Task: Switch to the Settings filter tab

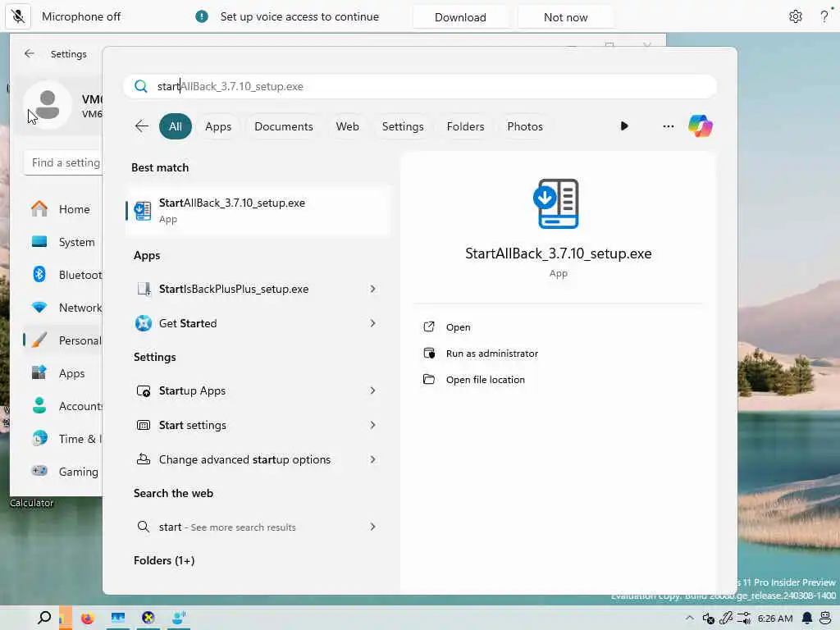Action: [x=402, y=126]
